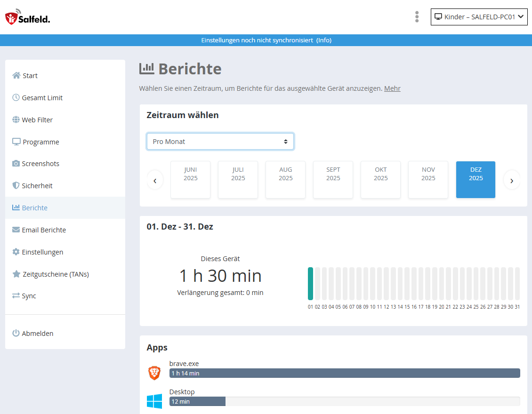
Task: Click the brave.exe app icon
Action: pos(154,373)
